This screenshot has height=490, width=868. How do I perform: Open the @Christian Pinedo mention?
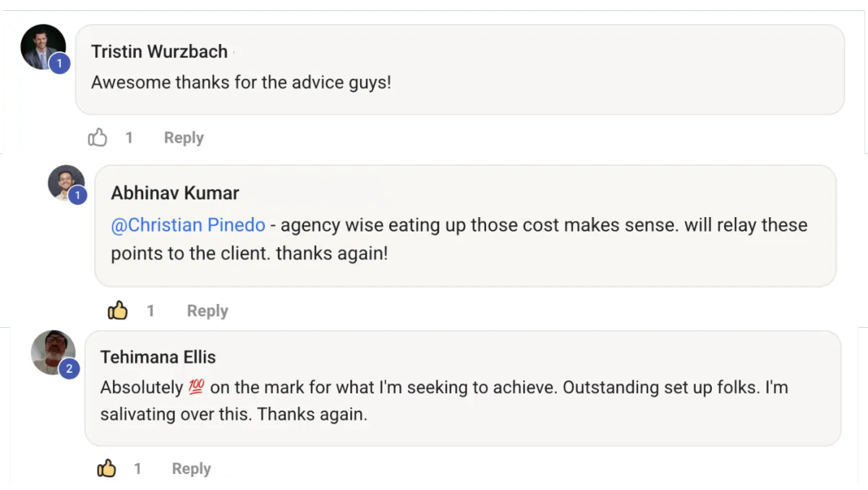pyautogui.click(x=188, y=225)
